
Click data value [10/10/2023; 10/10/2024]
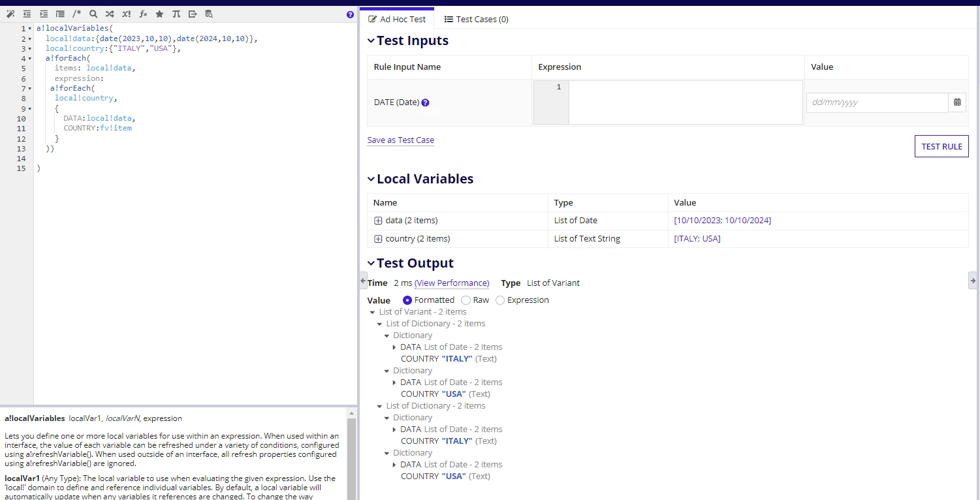[723, 221]
